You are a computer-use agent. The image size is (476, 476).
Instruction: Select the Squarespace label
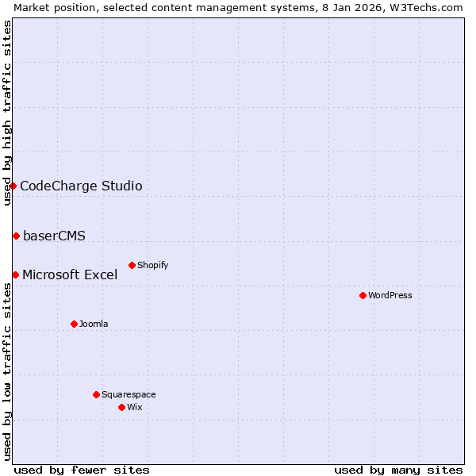(x=129, y=394)
